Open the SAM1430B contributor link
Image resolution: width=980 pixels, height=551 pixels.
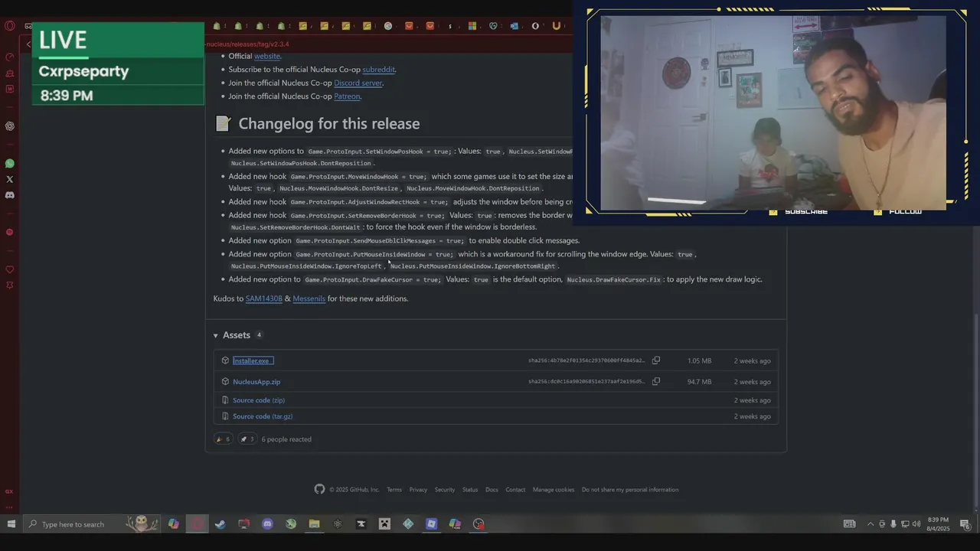pos(263,298)
